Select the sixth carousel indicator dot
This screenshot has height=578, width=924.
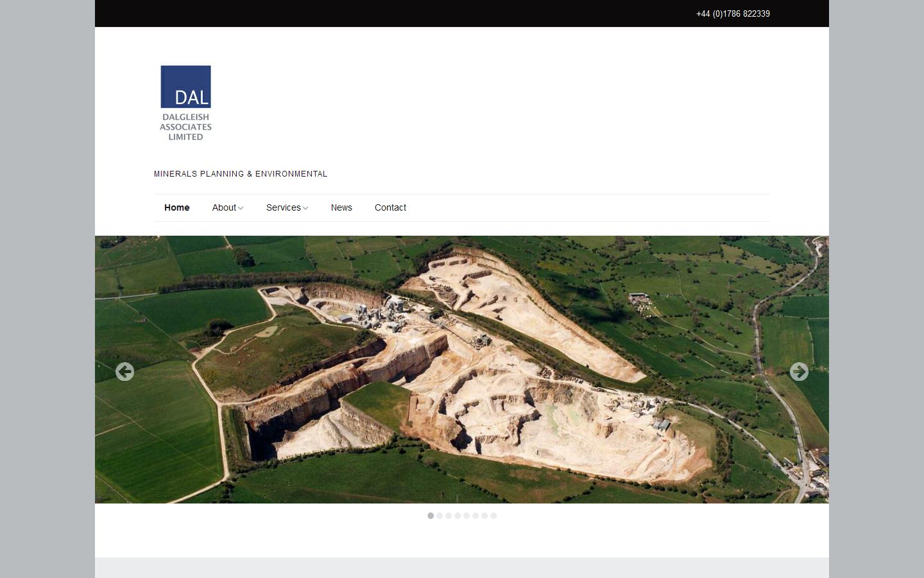tap(475, 516)
